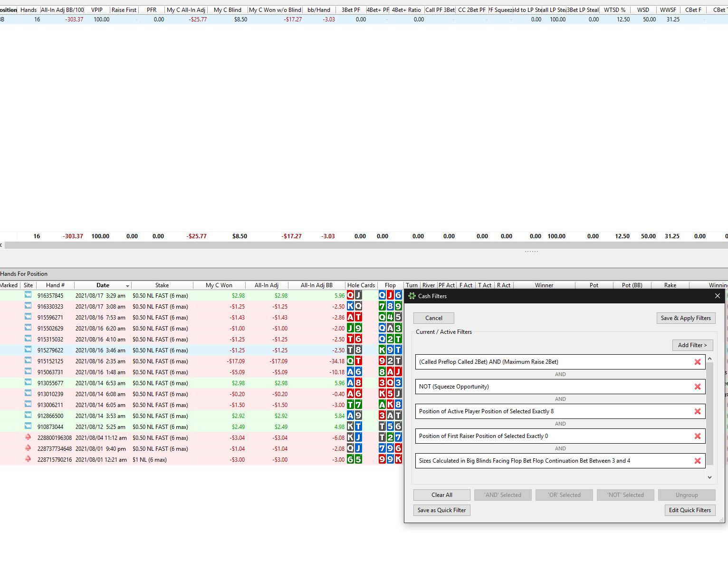
Task: Click the Ungroup button
Action: 687,495
